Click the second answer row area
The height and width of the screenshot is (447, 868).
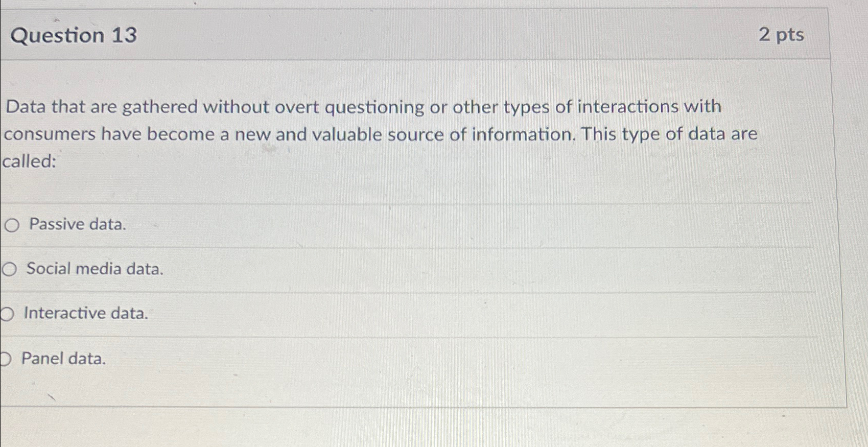click(x=358, y=269)
